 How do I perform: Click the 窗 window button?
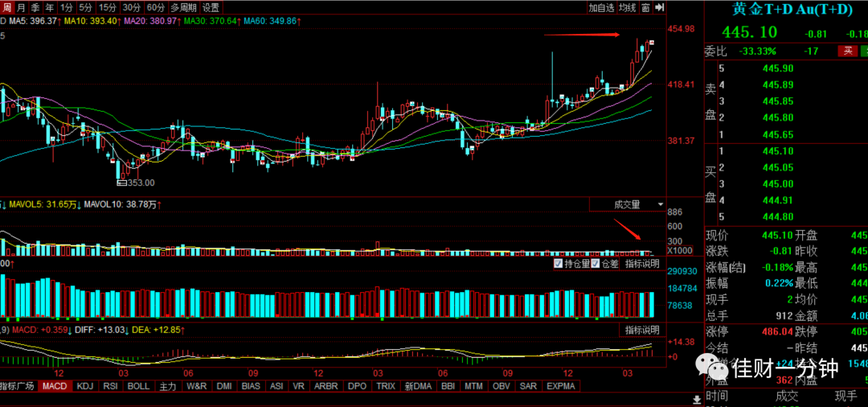tap(645, 7)
